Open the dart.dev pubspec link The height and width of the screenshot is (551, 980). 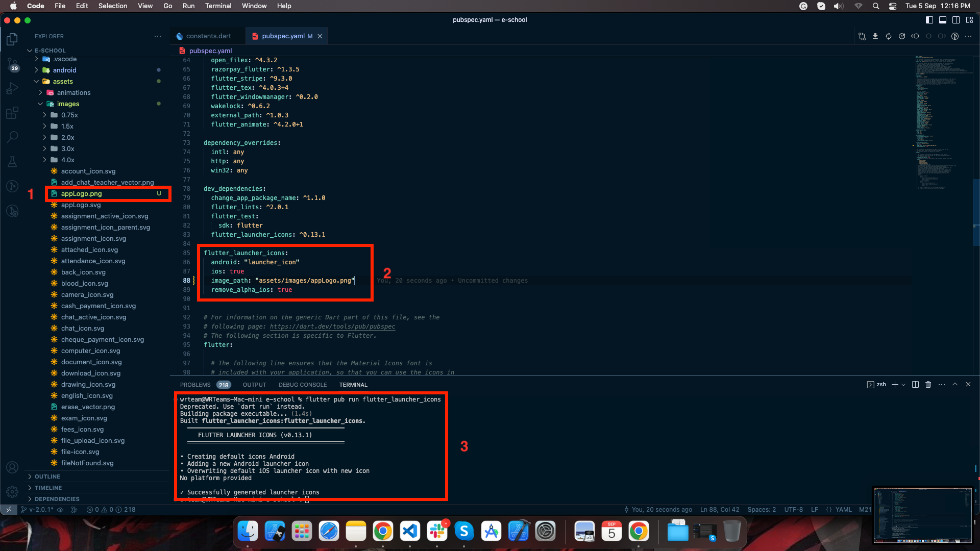point(332,327)
